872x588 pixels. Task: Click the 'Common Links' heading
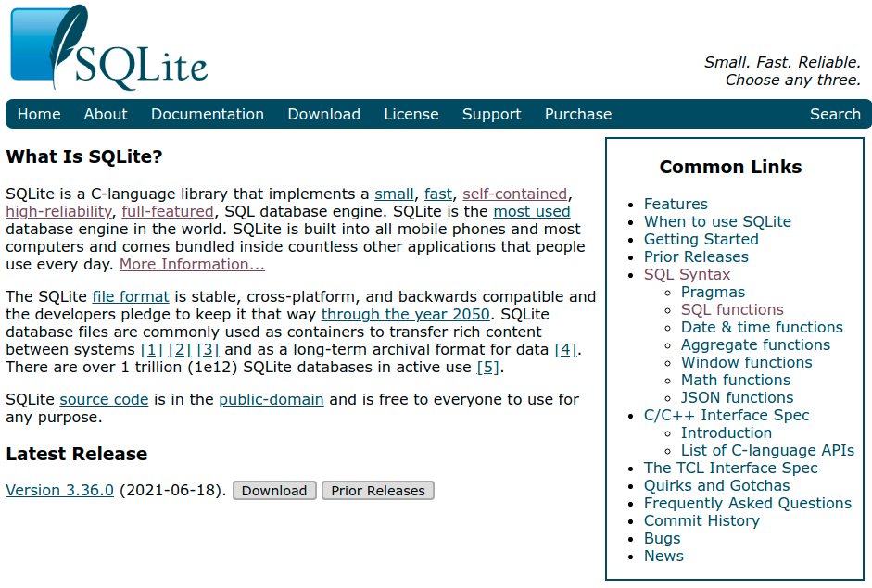point(731,167)
